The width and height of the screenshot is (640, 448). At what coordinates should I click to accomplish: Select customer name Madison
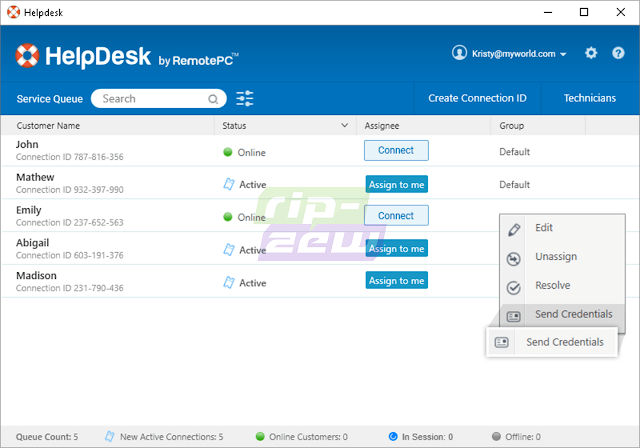coord(36,275)
